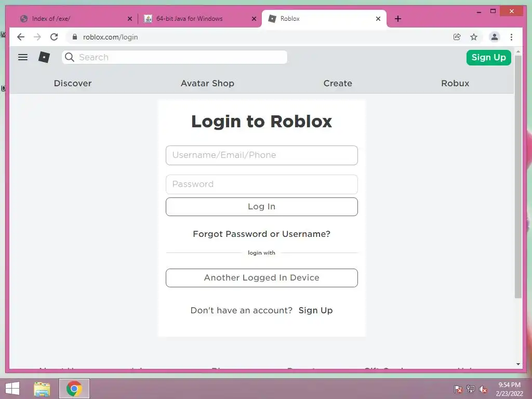
Task: Click the muted volume tray icon
Action: pyautogui.click(x=483, y=389)
